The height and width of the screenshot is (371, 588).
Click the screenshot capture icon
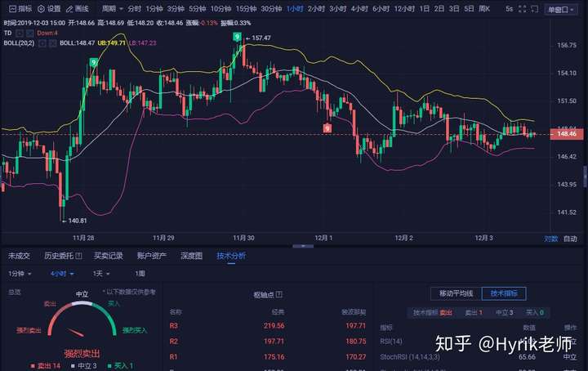coord(535,9)
